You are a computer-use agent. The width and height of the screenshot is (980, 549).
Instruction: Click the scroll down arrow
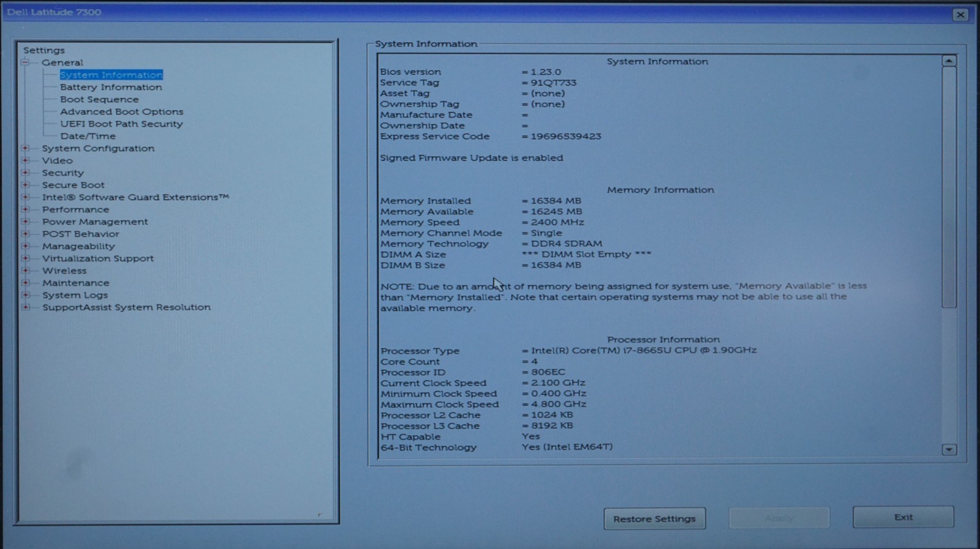pos(949,450)
